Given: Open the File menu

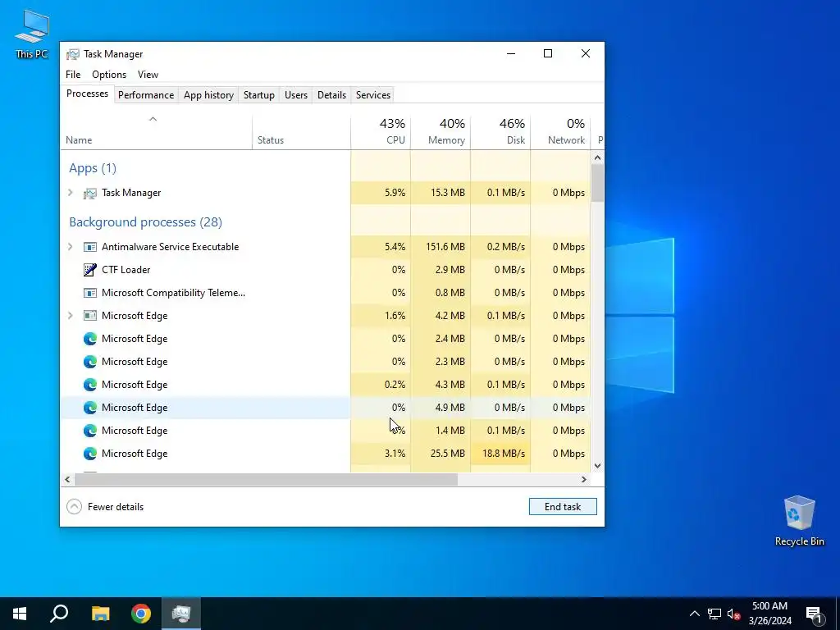Looking at the screenshot, I should (73, 75).
